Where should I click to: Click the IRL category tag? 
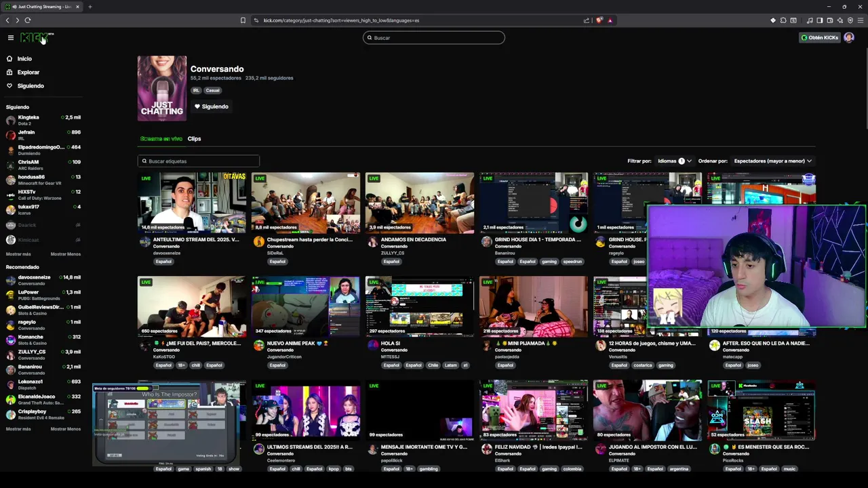(x=196, y=90)
